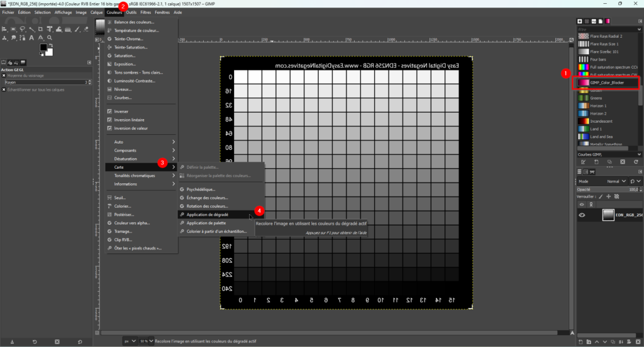Choose Courbes... in the Couleurs menu
Screen dimensions: 644x347
pos(142,98)
